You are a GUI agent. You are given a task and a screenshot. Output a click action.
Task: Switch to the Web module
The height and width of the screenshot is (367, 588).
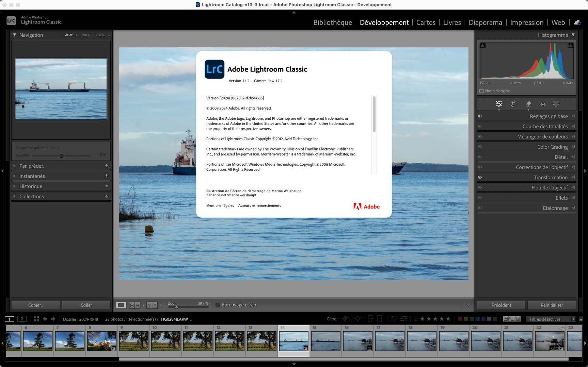pyautogui.click(x=558, y=22)
